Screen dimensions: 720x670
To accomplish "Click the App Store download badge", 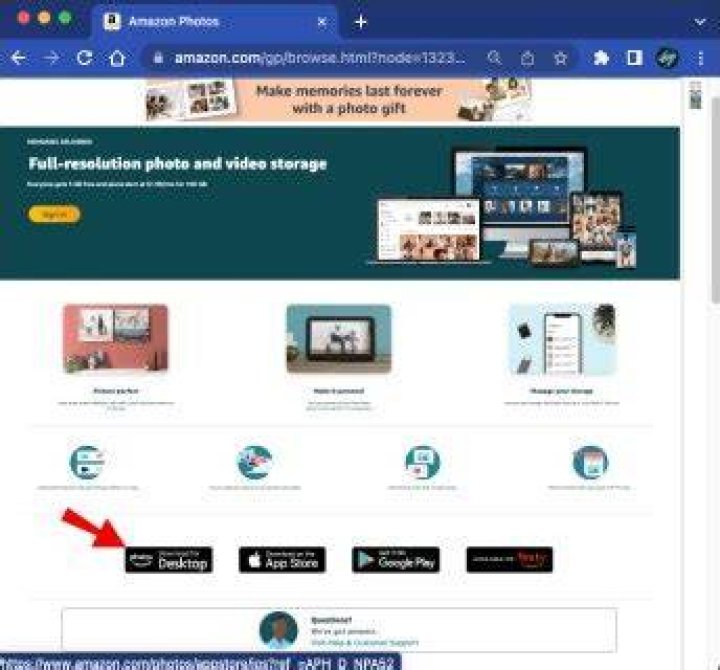I will click(282, 560).
